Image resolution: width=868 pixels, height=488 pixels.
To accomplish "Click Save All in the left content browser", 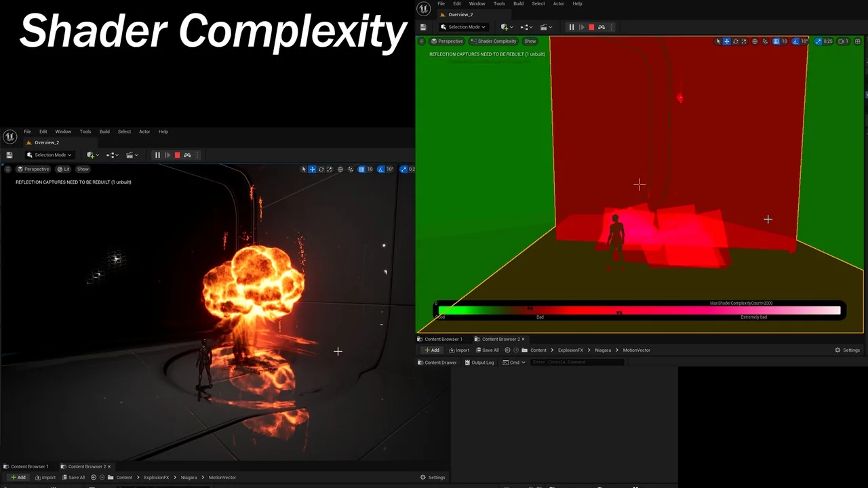I will click(73, 477).
